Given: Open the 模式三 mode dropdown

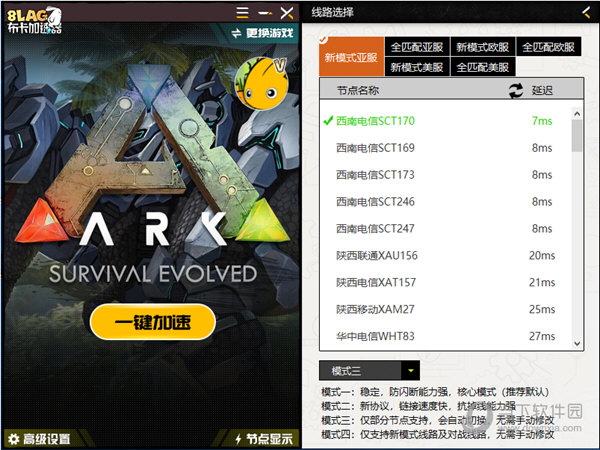Looking at the screenshot, I should coord(369,370).
